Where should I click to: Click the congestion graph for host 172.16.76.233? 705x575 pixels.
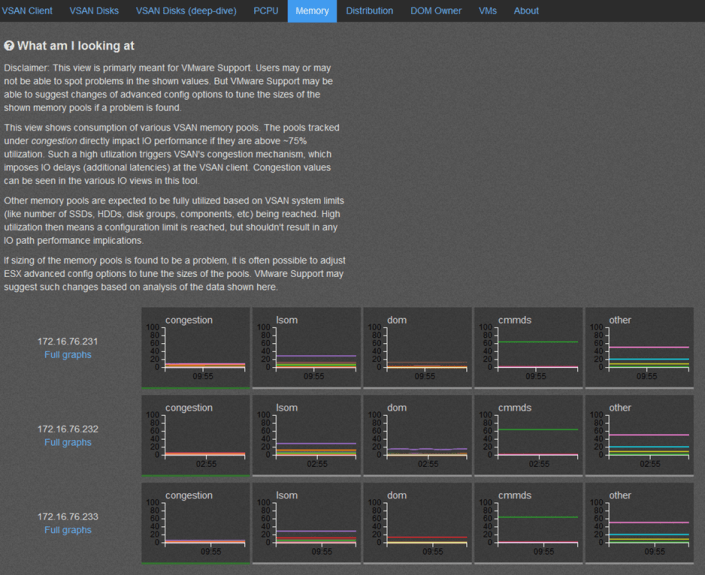click(x=195, y=523)
